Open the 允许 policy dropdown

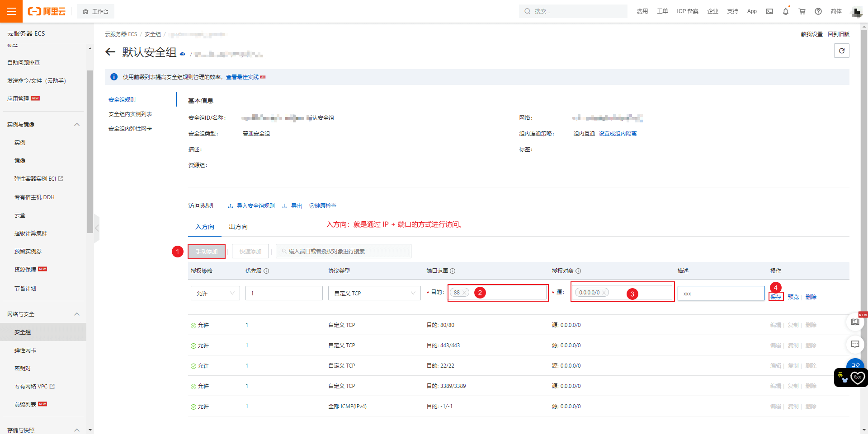click(215, 293)
